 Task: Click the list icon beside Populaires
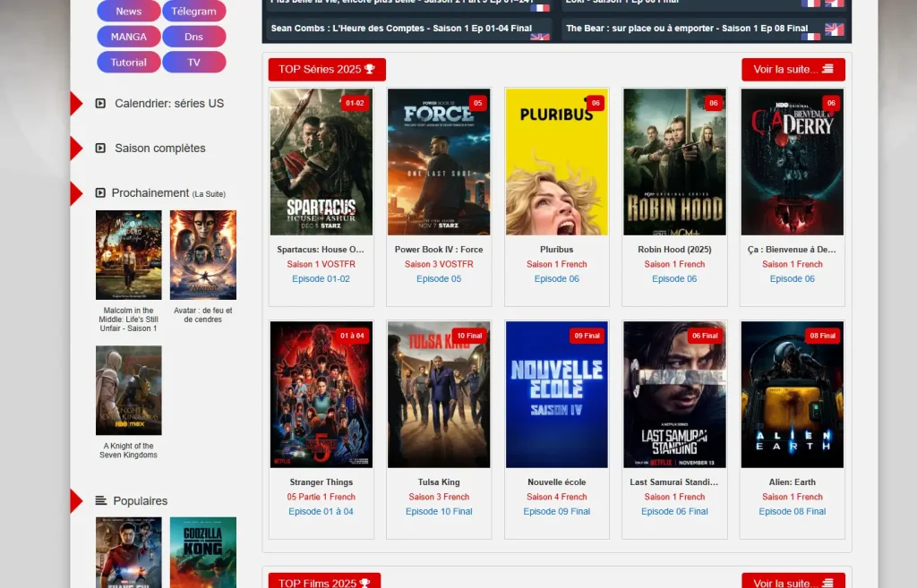click(x=100, y=500)
